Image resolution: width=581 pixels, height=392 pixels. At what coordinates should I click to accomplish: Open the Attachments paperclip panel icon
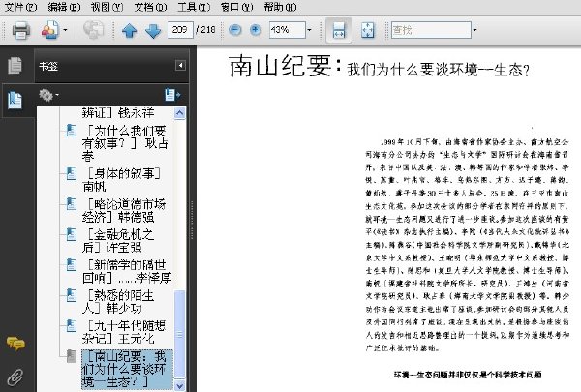point(15,377)
